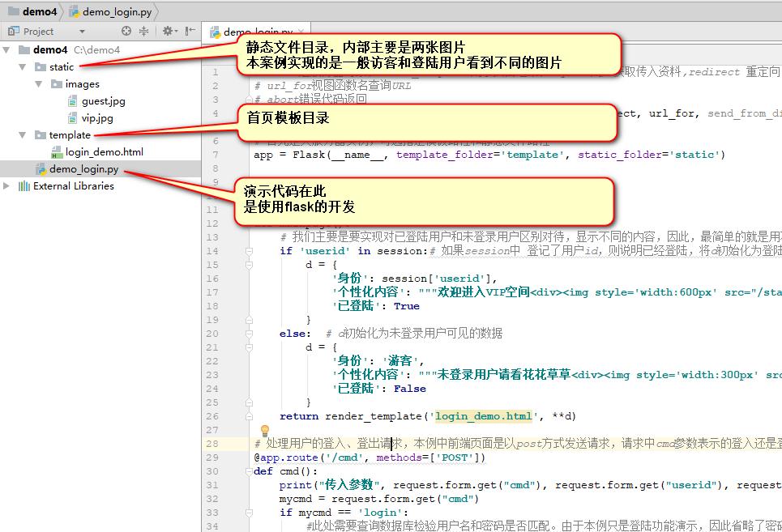
Task: Click the Collapse All icon in Project toolbar
Action: click(143, 30)
